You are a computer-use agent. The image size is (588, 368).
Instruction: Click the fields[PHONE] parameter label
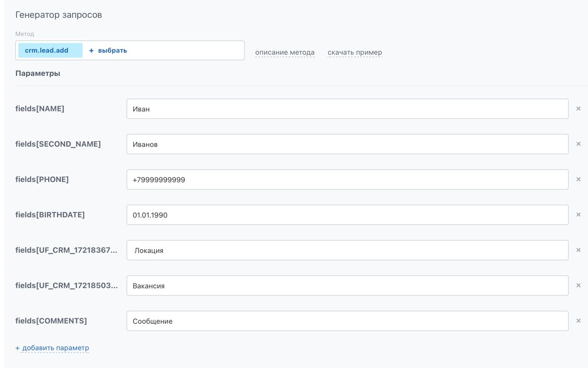point(42,179)
